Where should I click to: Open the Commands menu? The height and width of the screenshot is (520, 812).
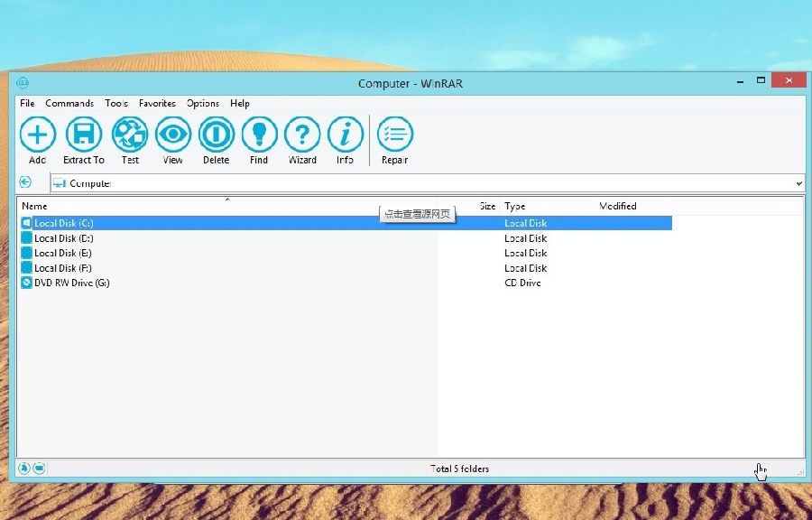pos(69,103)
